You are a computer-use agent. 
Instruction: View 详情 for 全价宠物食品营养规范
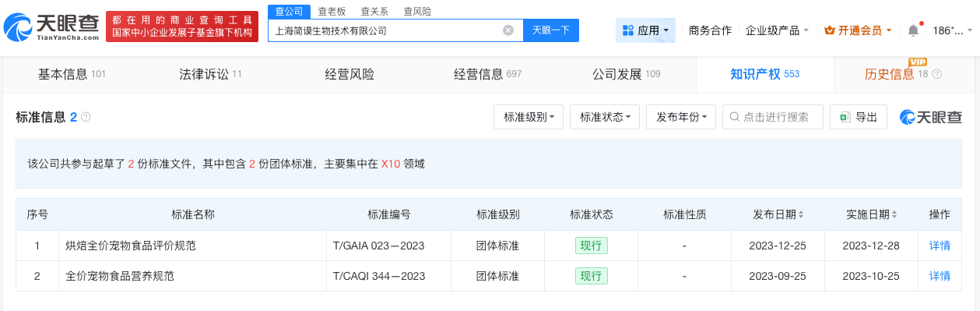pos(940,276)
